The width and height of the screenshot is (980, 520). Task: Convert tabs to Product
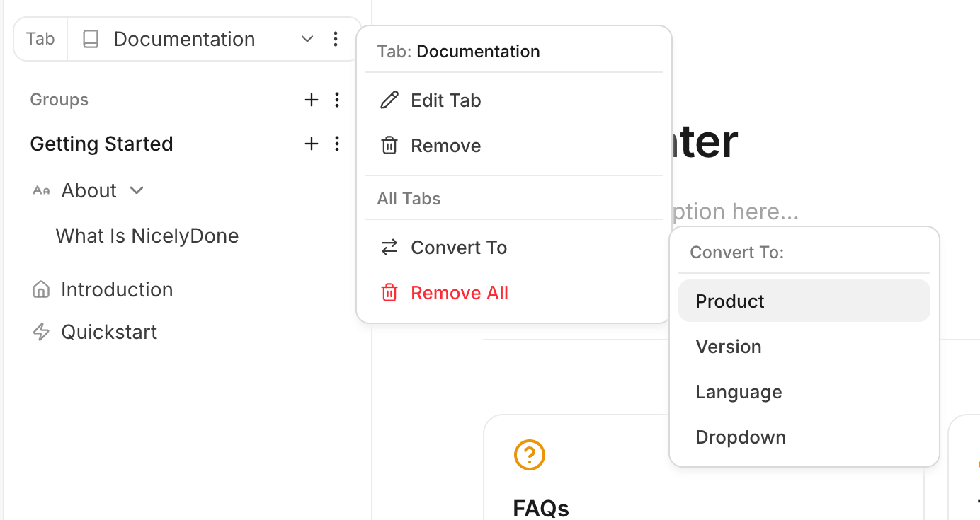(x=804, y=301)
